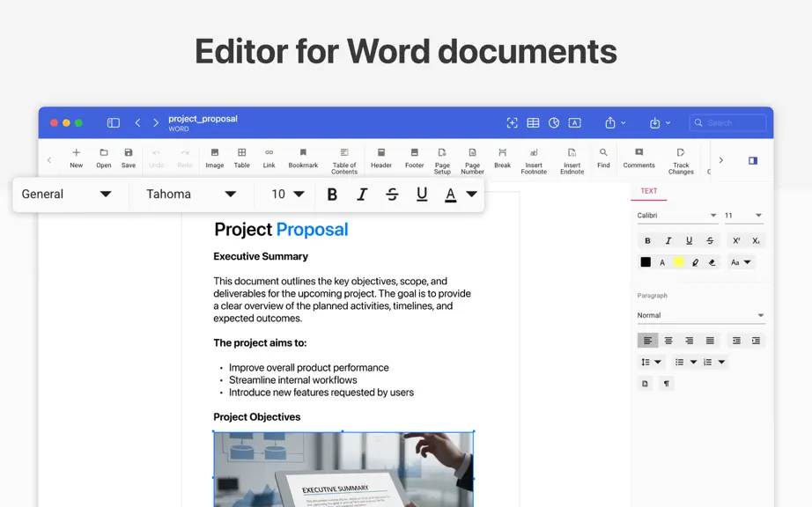Open the General style dropdown

(66, 194)
